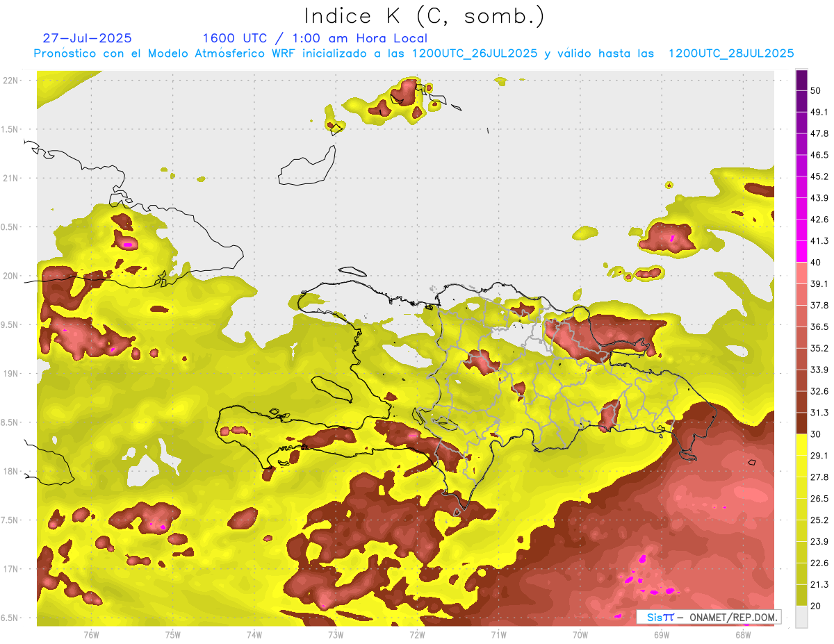
Task: Click the longitude label '72W'
Action: (x=417, y=634)
